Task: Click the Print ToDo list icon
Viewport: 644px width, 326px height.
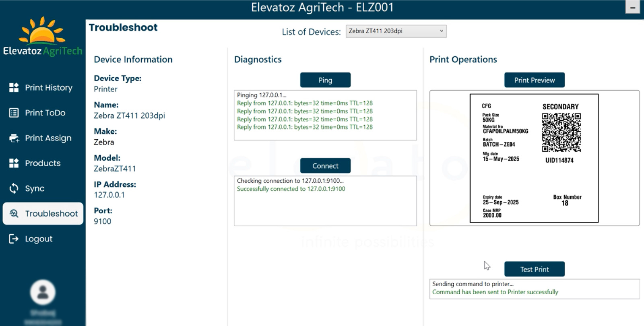Action: pyautogui.click(x=14, y=113)
